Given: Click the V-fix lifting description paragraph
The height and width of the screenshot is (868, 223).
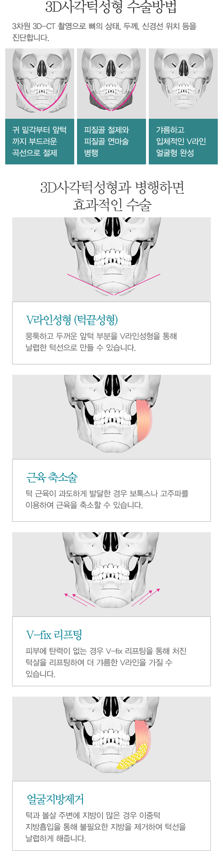Looking at the screenshot, I should point(106,662).
